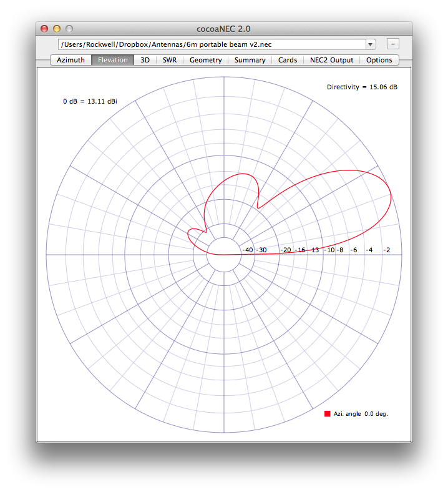Open the 3D pattern tab
Image resolution: width=448 pixels, height=492 pixels.
click(145, 60)
